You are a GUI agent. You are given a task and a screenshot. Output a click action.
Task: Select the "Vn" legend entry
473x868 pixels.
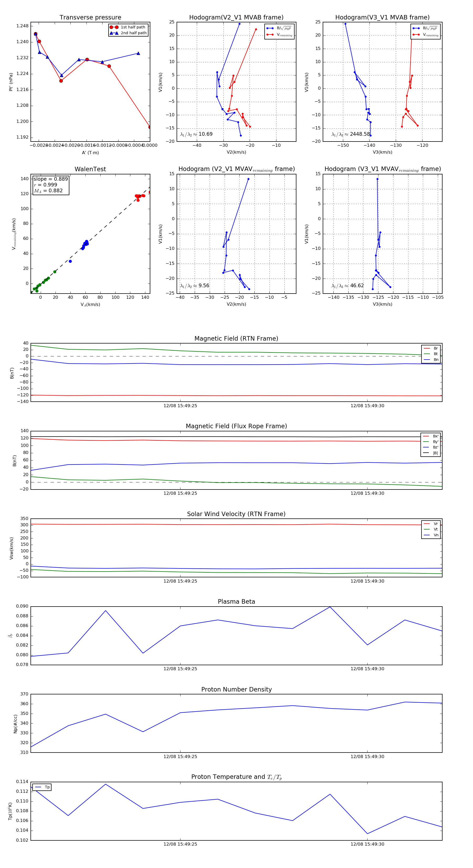coord(431,535)
